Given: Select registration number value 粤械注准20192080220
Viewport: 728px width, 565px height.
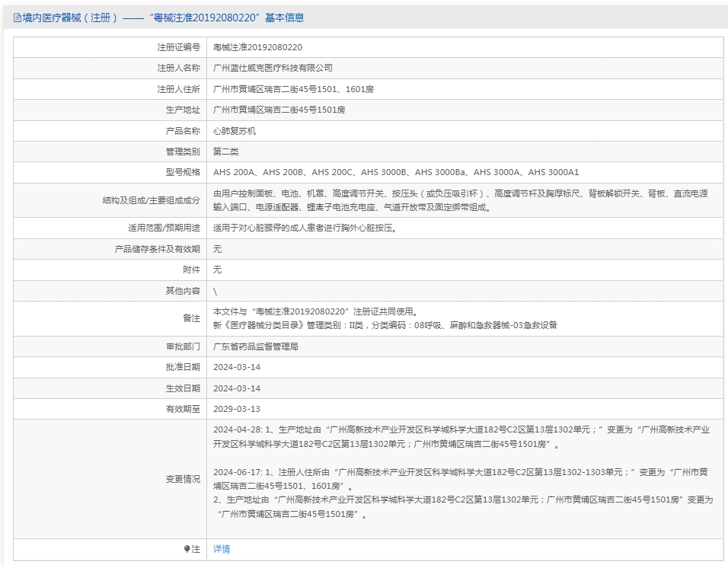Looking at the screenshot, I should tap(257, 47).
